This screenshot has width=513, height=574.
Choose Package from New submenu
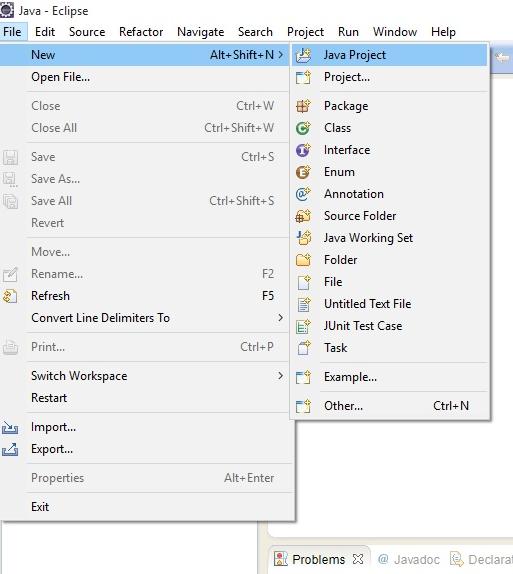[390, 106]
